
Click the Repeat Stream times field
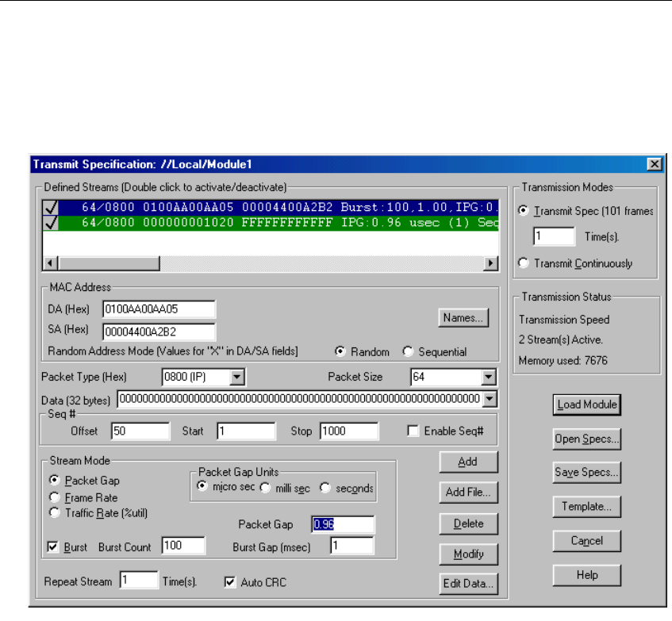pos(139,581)
